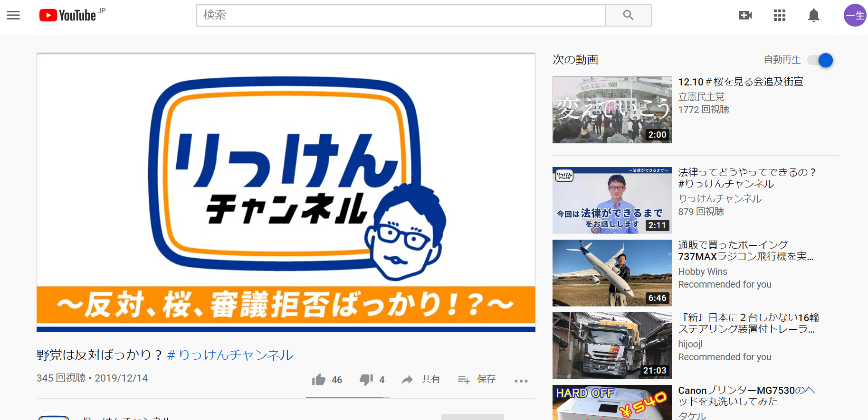Open the notifications bell
This screenshot has height=420, width=868.
click(813, 15)
